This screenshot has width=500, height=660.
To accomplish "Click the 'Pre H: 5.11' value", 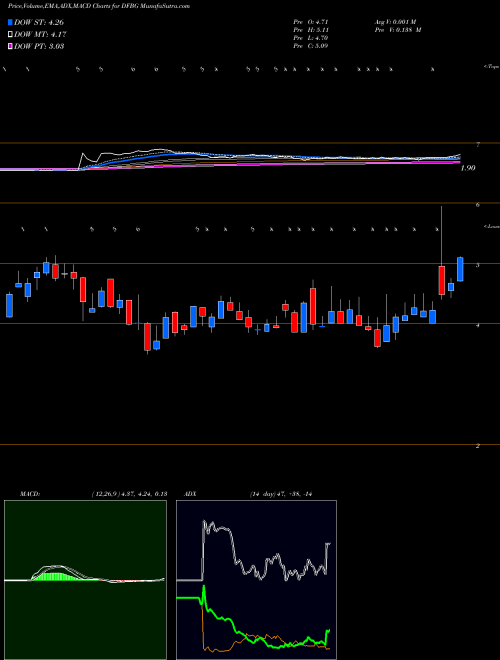I will coord(311,30).
